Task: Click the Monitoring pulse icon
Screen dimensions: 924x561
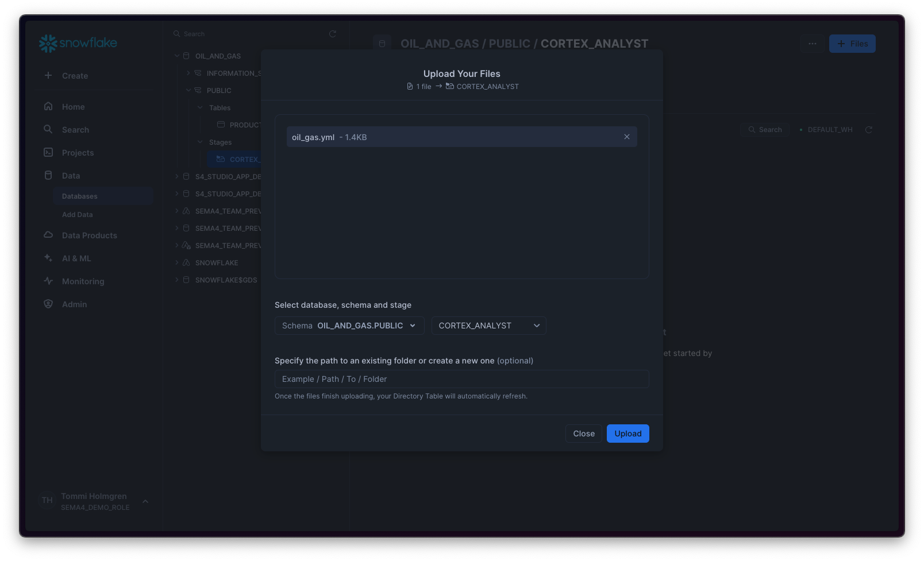Action: 48,281
